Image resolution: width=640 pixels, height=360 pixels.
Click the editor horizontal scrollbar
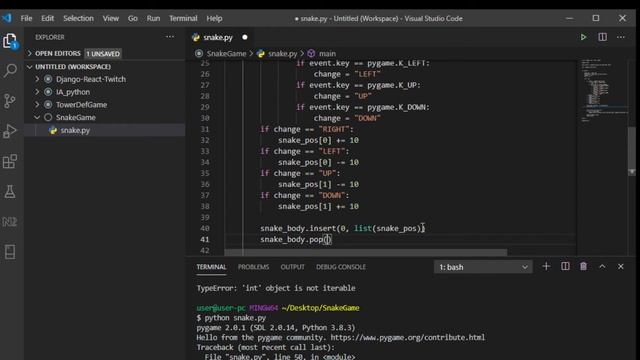pos(366,252)
